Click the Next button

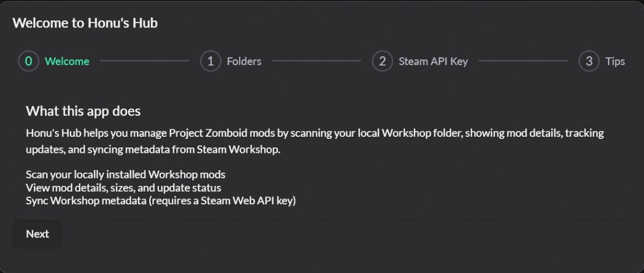38,234
